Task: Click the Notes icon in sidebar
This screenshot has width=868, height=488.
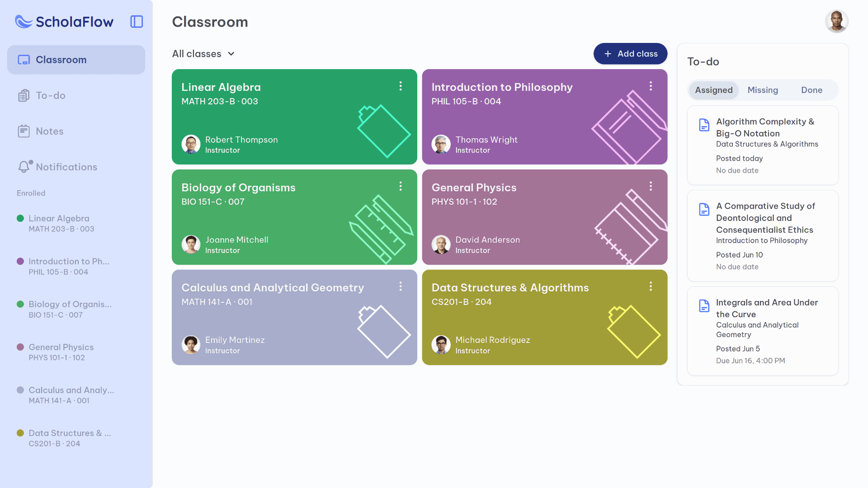Action: pos(24,131)
